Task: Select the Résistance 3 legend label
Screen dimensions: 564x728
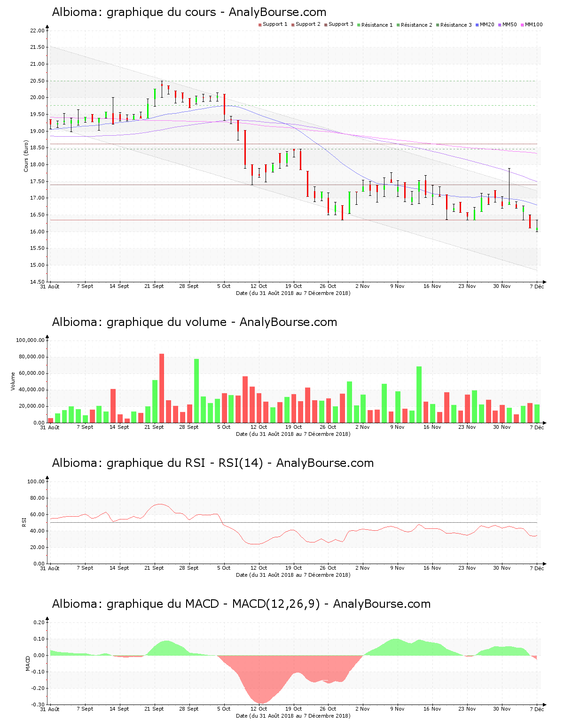Action: (x=456, y=25)
